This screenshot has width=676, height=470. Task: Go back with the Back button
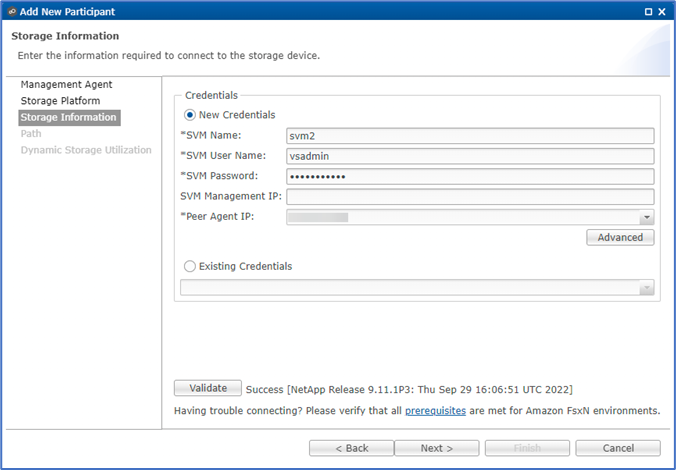(x=351, y=448)
